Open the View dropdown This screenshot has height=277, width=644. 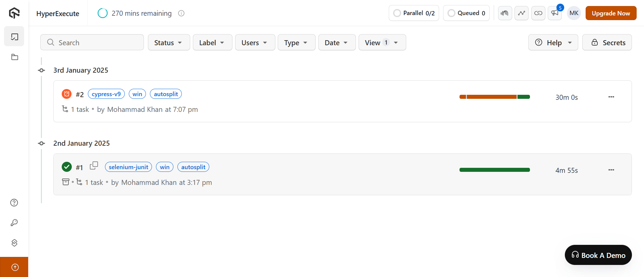382,43
